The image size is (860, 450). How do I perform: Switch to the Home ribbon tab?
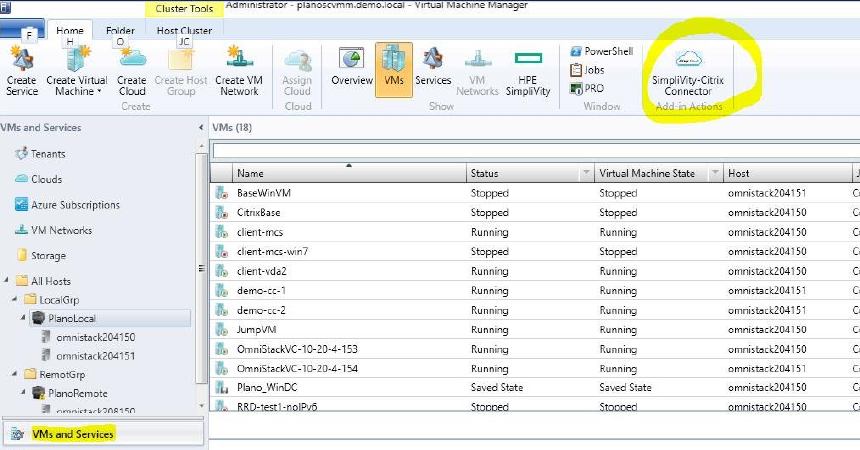[70, 30]
